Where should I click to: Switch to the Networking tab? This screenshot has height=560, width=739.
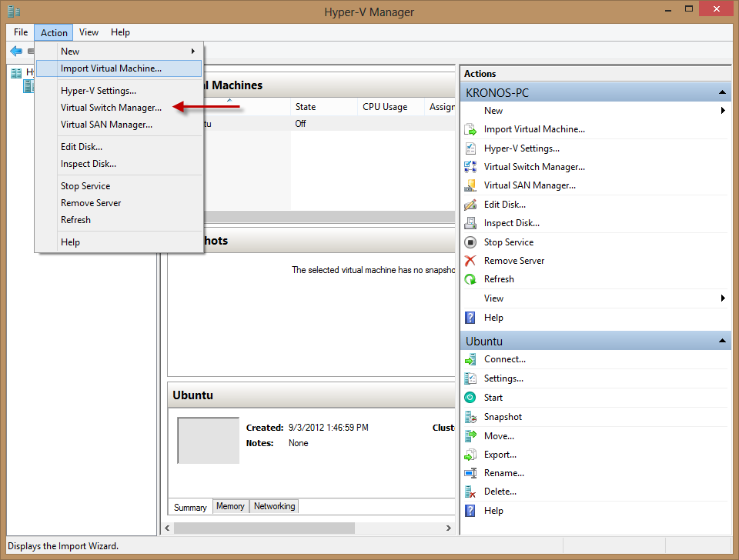pyautogui.click(x=274, y=506)
